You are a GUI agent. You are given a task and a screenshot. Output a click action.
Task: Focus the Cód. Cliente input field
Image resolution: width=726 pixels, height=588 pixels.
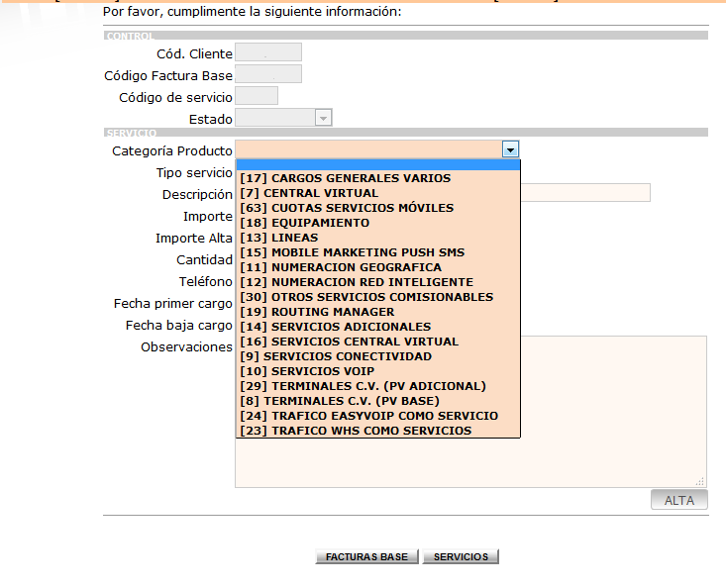point(268,52)
